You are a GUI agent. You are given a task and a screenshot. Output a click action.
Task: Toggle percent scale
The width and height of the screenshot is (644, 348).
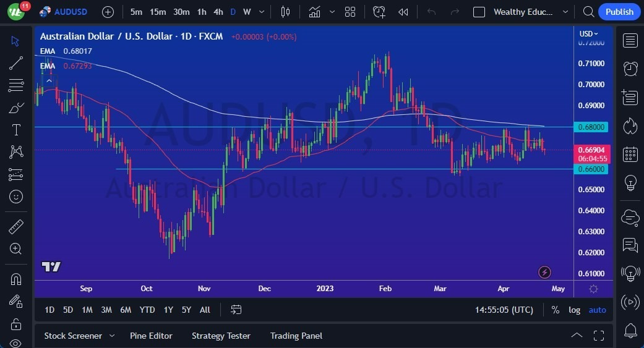[556, 310]
